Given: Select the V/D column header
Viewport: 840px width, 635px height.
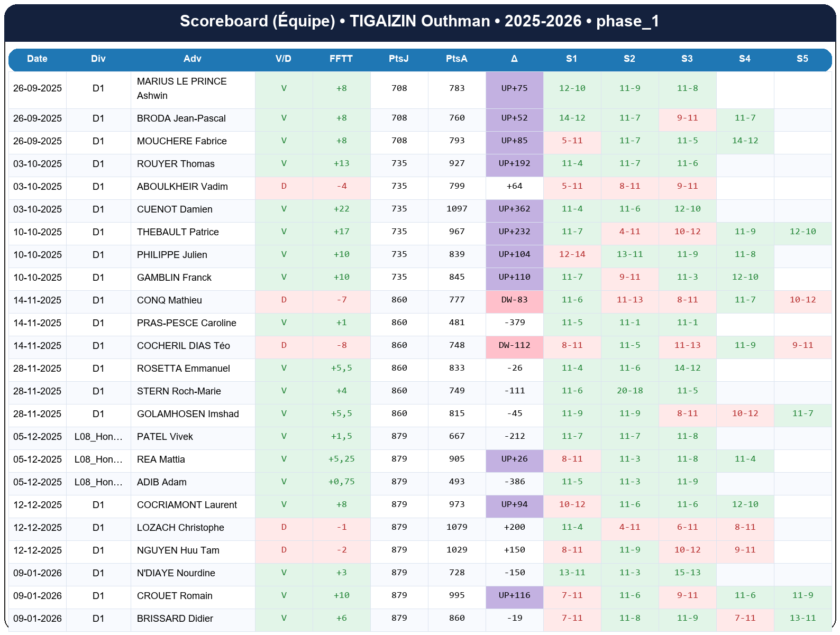Looking at the screenshot, I should point(284,59).
